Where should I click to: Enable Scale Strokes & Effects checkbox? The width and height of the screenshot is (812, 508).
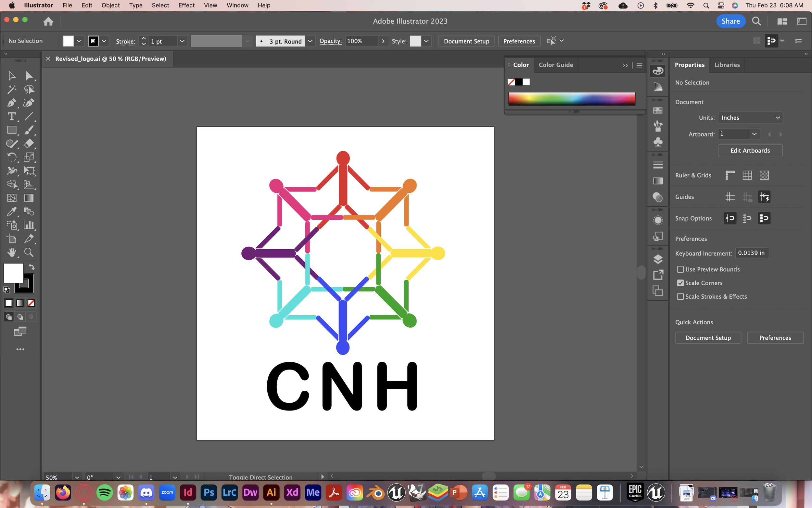click(680, 297)
